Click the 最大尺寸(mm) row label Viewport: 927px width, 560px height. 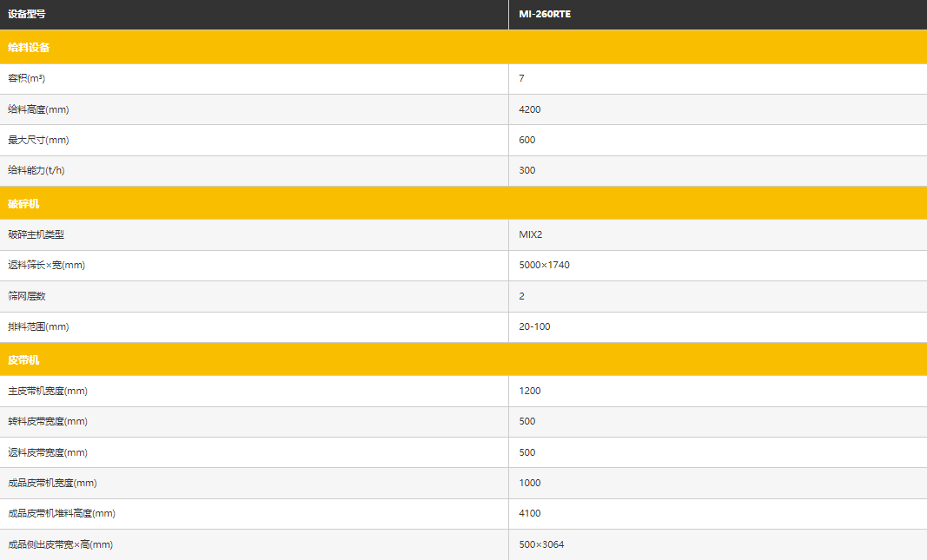(x=37, y=140)
